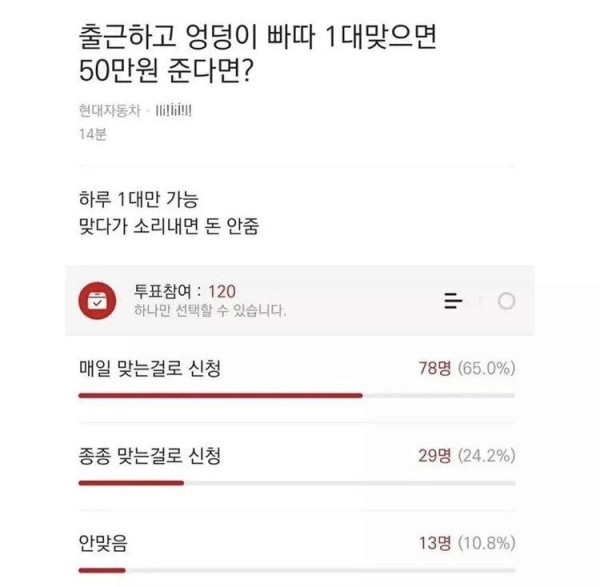Screen dimensions: 600x587
Task: Select the gray circle icon in poll header
Action: pos(506,301)
